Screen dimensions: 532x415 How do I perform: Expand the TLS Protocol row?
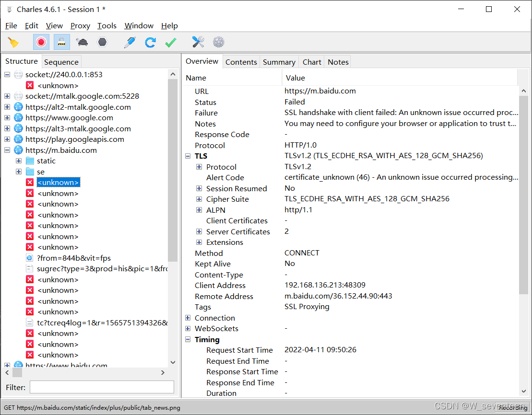click(199, 167)
